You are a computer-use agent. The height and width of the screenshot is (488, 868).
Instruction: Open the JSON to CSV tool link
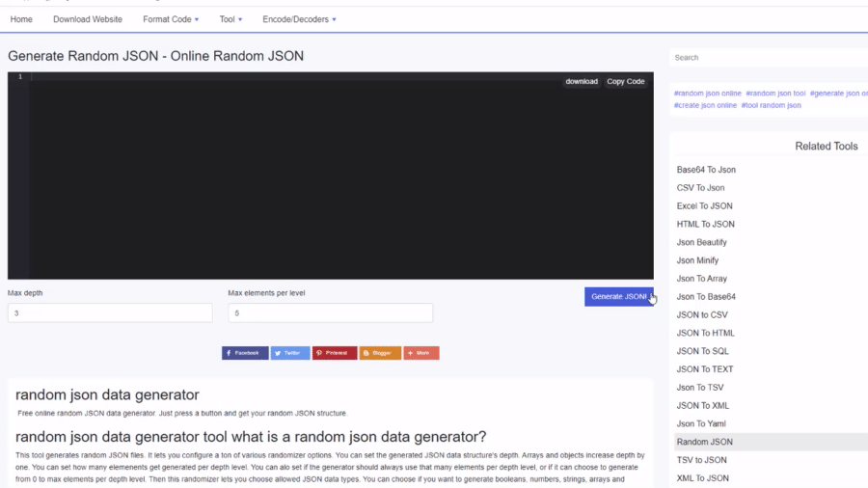(x=702, y=314)
